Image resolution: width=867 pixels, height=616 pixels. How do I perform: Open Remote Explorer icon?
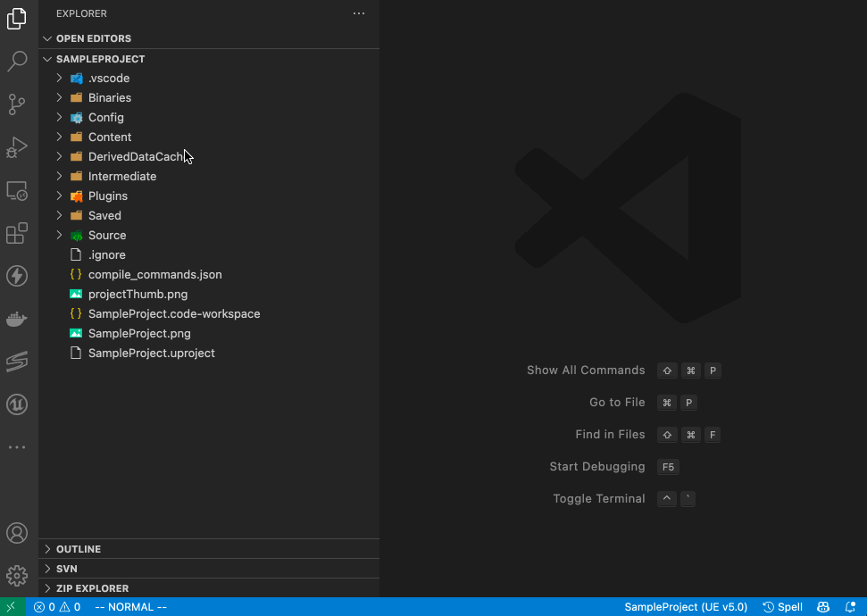[x=17, y=191]
